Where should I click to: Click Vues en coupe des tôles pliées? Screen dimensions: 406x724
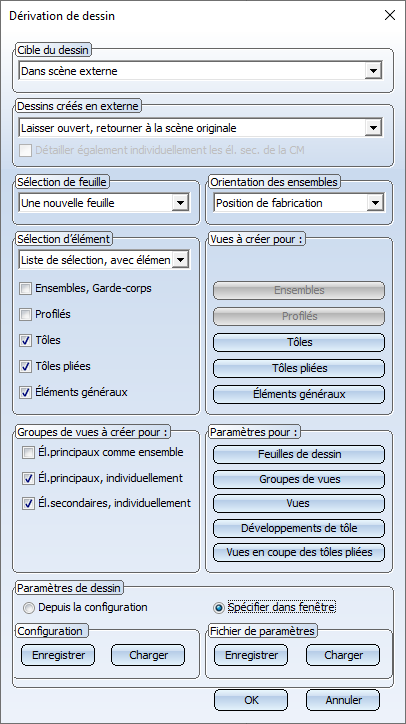tap(299, 552)
